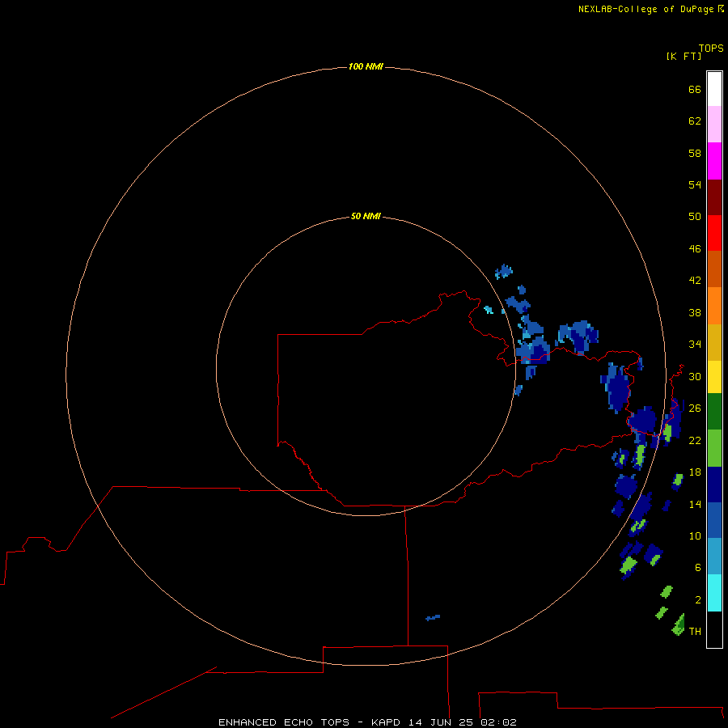Select the bright red 50 kft swatch
728x728 pixels.
point(714,233)
